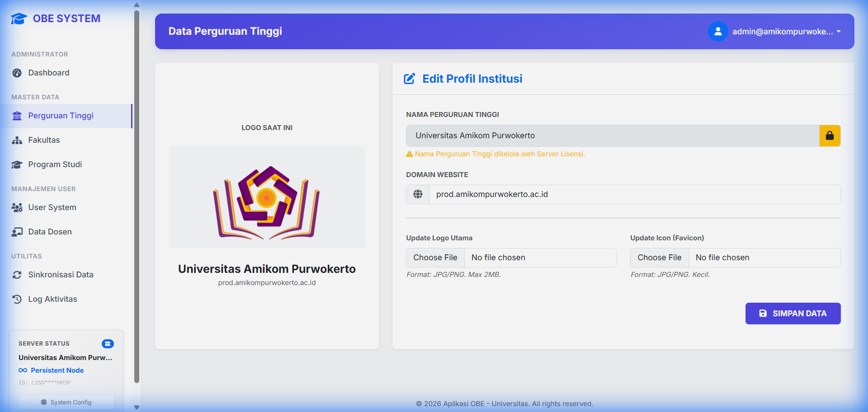Click the System Config button
The image size is (868, 412).
[x=66, y=402]
